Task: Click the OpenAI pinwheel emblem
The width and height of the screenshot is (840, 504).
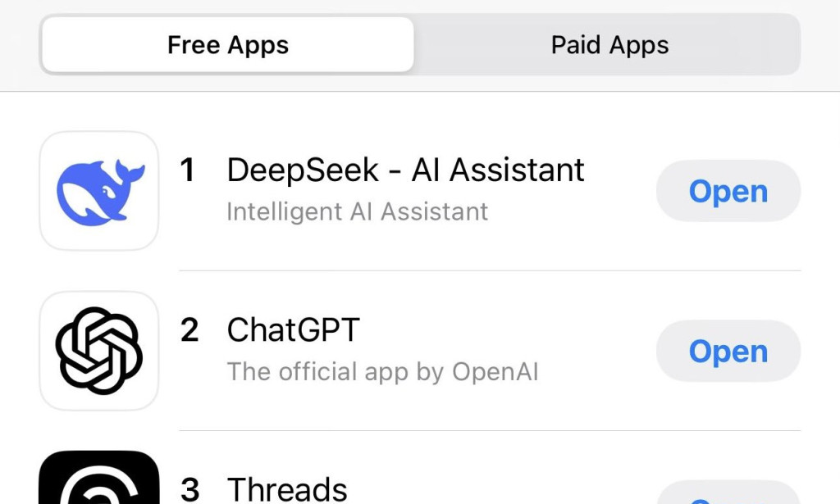Action: point(98,350)
